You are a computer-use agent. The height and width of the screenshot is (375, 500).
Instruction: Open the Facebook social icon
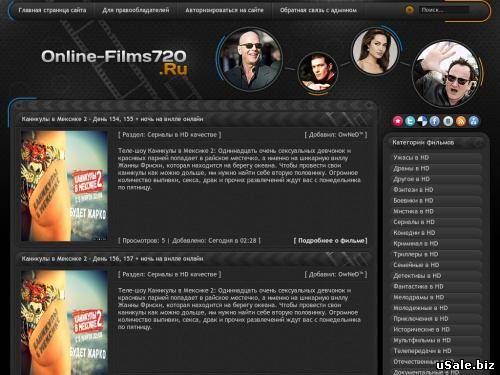pos(435,121)
